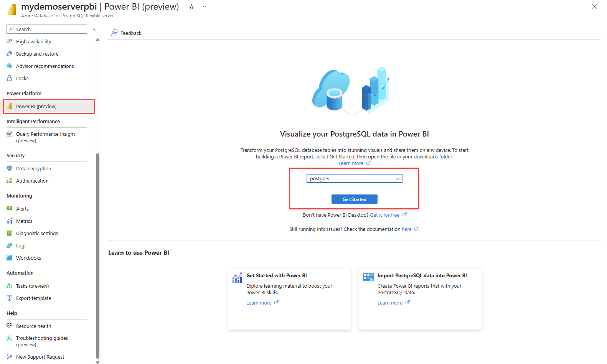Click the New Support Request icon
This screenshot has height=364, width=607.
(x=10, y=357)
